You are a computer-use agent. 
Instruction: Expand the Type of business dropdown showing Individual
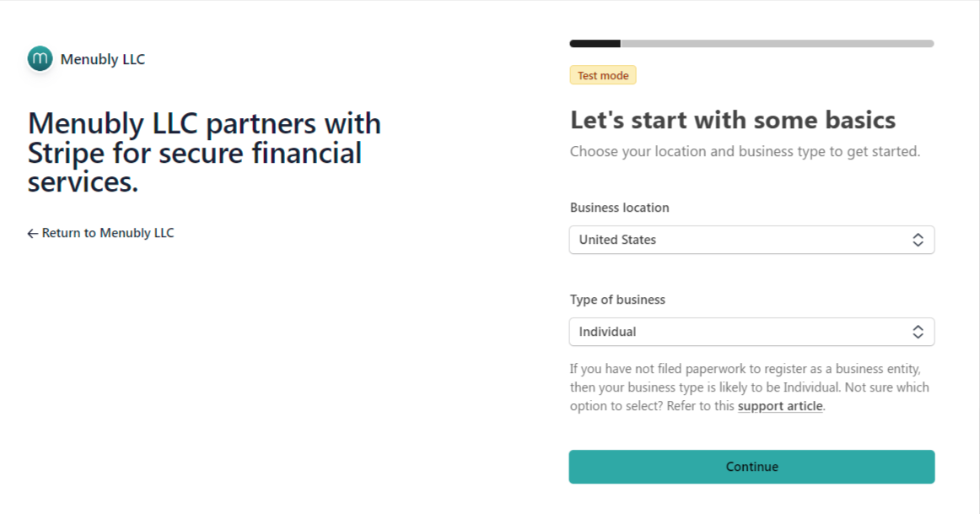point(751,333)
